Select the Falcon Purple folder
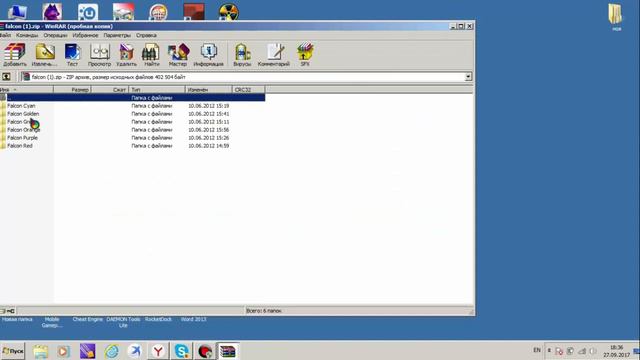The image size is (640, 360). tap(22, 138)
